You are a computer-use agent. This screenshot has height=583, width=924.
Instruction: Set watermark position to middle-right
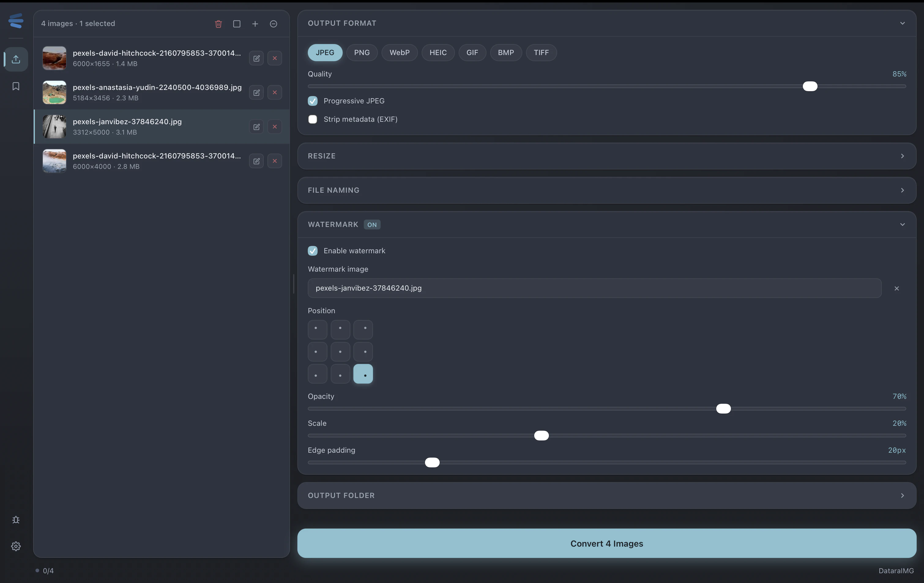pyautogui.click(x=363, y=352)
